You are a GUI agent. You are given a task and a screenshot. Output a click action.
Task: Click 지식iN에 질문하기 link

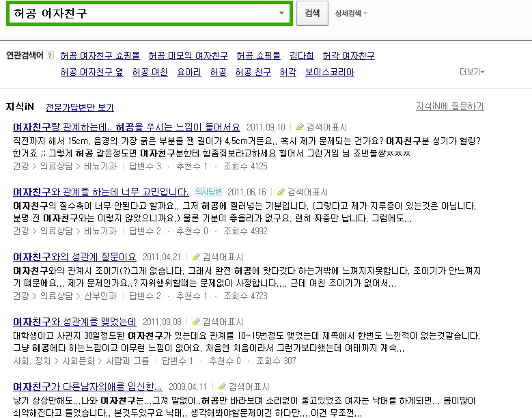coord(450,106)
